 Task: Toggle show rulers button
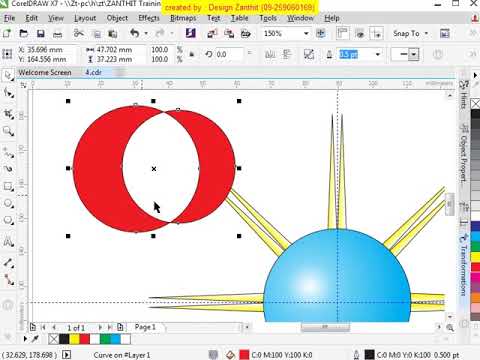click(x=342, y=33)
